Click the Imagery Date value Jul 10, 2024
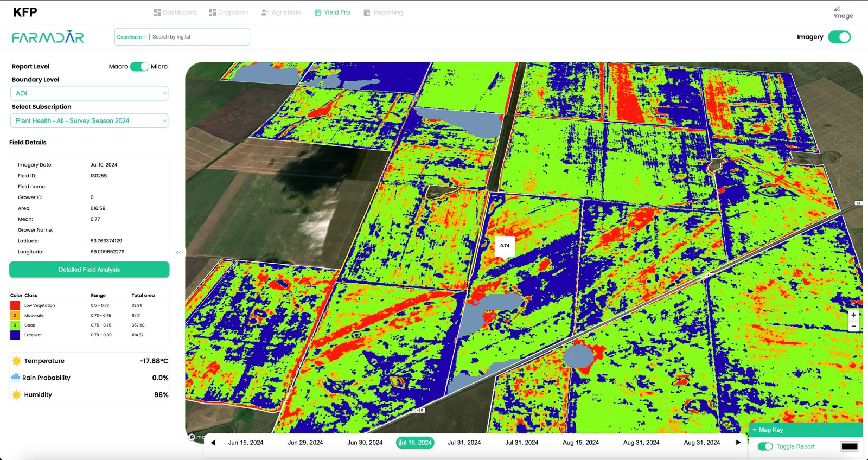Image resolution: width=868 pixels, height=460 pixels. [104, 165]
